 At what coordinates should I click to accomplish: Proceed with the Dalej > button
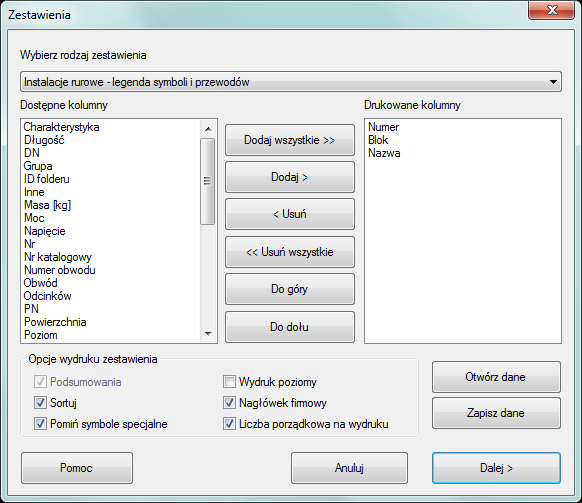[x=496, y=468]
